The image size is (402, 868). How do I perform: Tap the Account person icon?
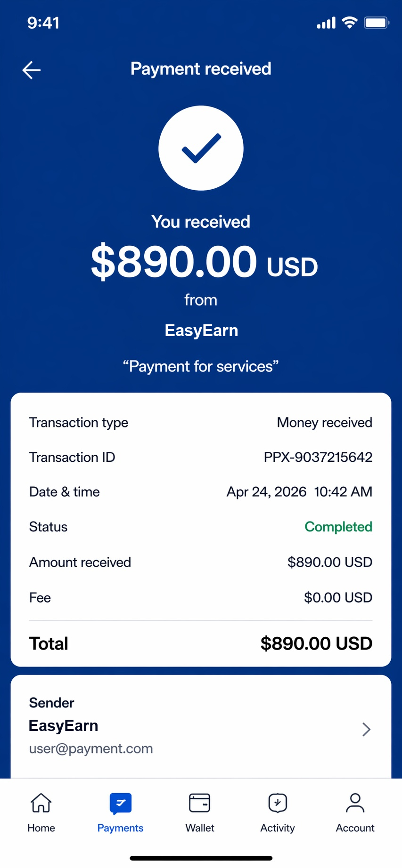(x=355, y=803)
